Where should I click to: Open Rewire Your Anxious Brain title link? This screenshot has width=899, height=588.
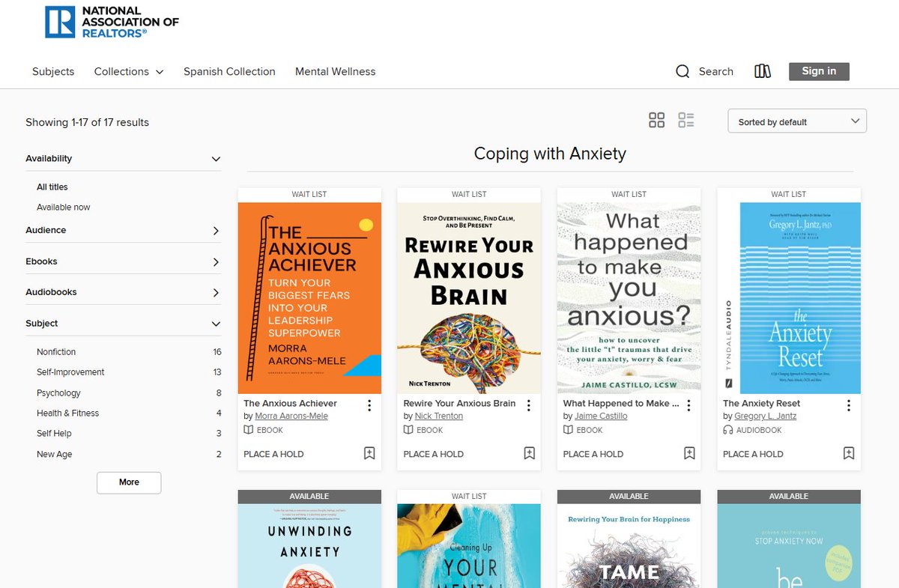pyautogui.click(x=459, y=404)
